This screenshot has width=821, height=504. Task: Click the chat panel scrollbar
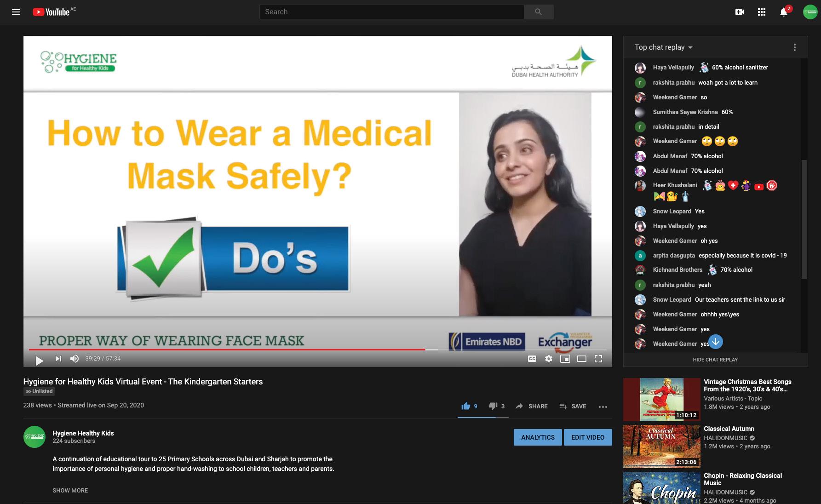(804, 219)
